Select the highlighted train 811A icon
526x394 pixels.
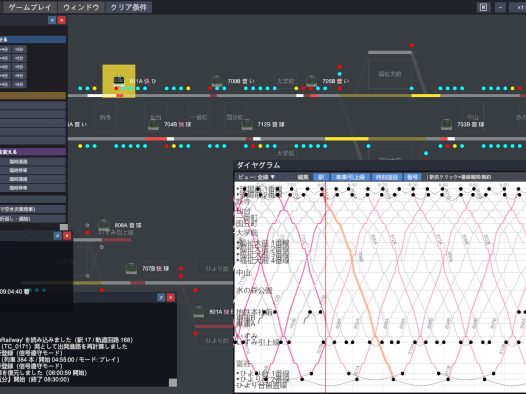(119, 80)
